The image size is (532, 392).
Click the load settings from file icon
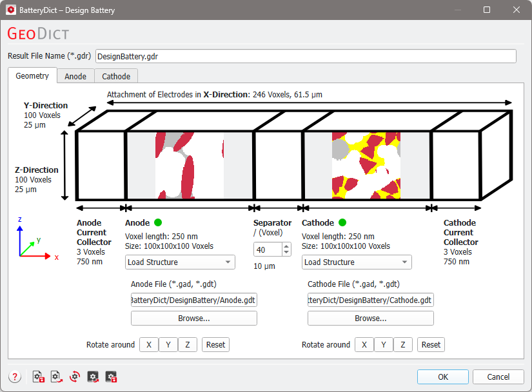click(x=57, y=377)
